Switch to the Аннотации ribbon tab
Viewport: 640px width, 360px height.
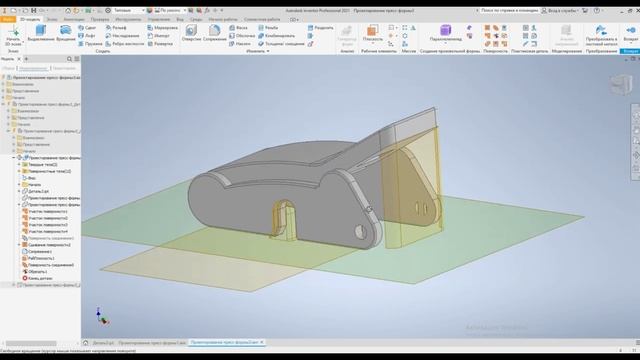[x=74, y=19]
